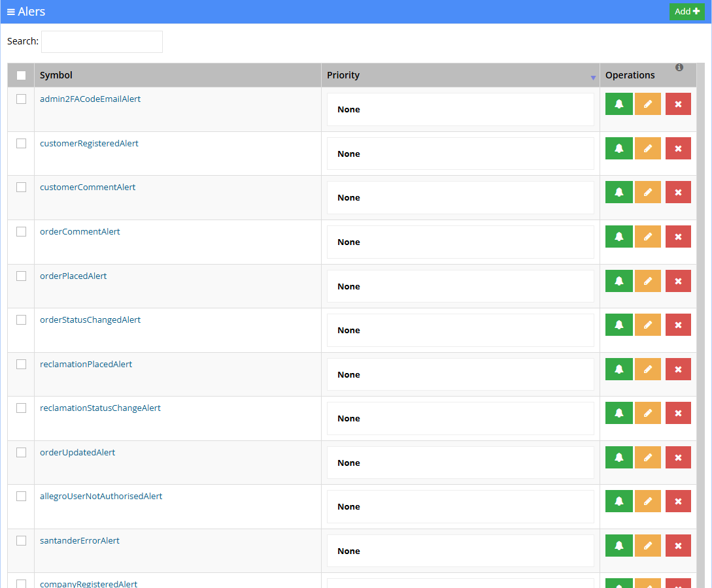
Task: Sort the table by Priority column header
Action: click(x=460, y=75)
